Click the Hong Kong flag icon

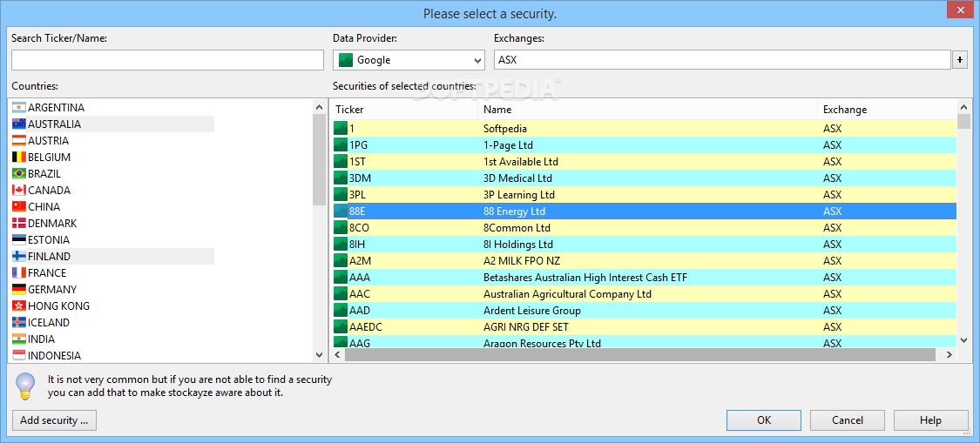pyautogui.click(x=19, y=306)
